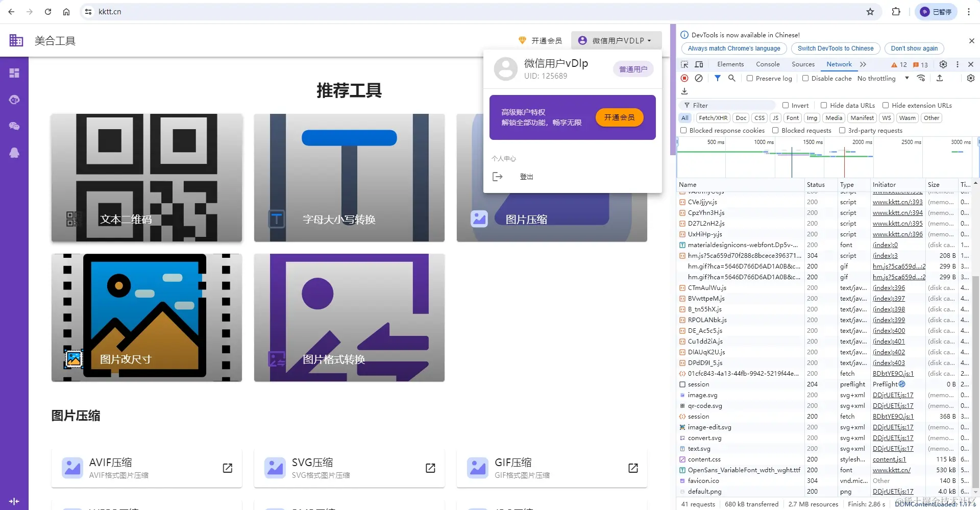
Task: Switch to the Console tab
Action: coord(768,64)
